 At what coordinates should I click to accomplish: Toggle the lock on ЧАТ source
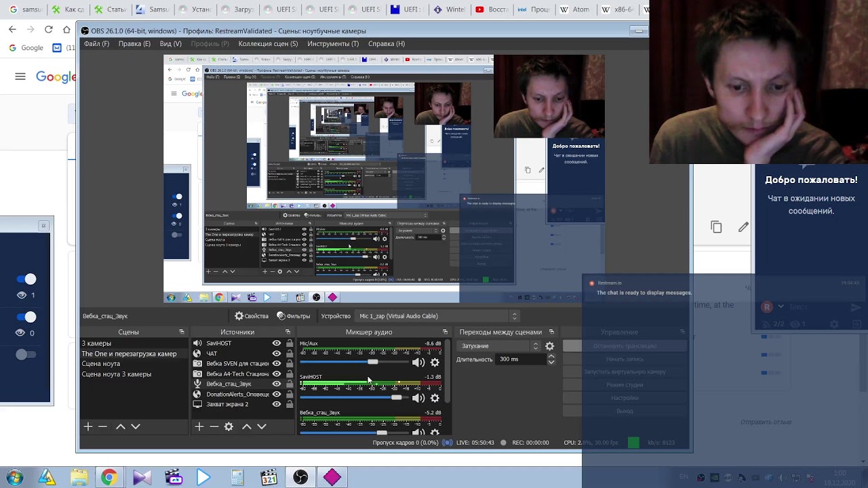[x=290, y=353]
